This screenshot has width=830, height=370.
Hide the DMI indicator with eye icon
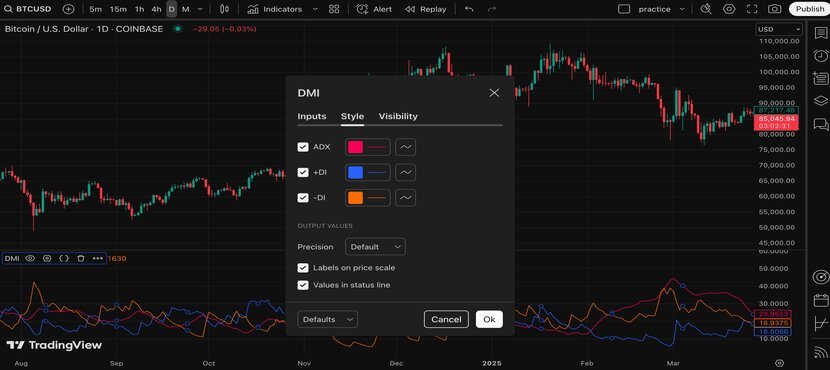click(30, 258)
